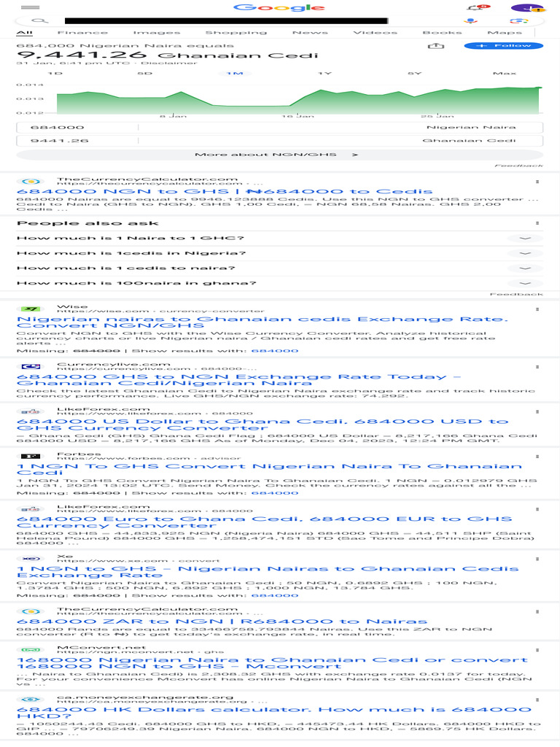Switch to the Shopping tab
The width and height of the screenshot is (560, 747).
(x=236, y=32)
